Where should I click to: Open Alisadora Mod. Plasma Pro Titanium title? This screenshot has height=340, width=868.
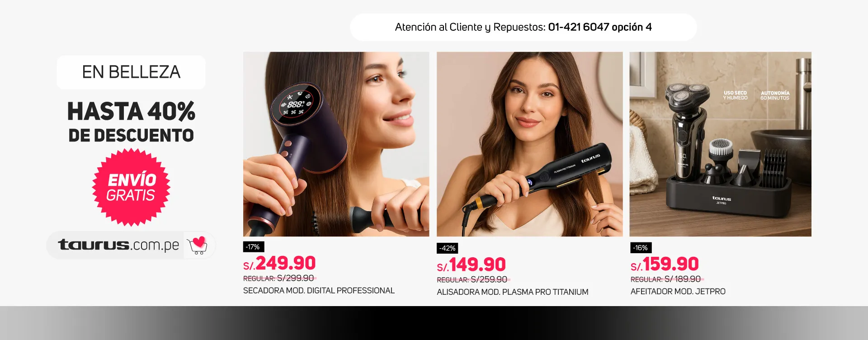(x=513, y=292)
